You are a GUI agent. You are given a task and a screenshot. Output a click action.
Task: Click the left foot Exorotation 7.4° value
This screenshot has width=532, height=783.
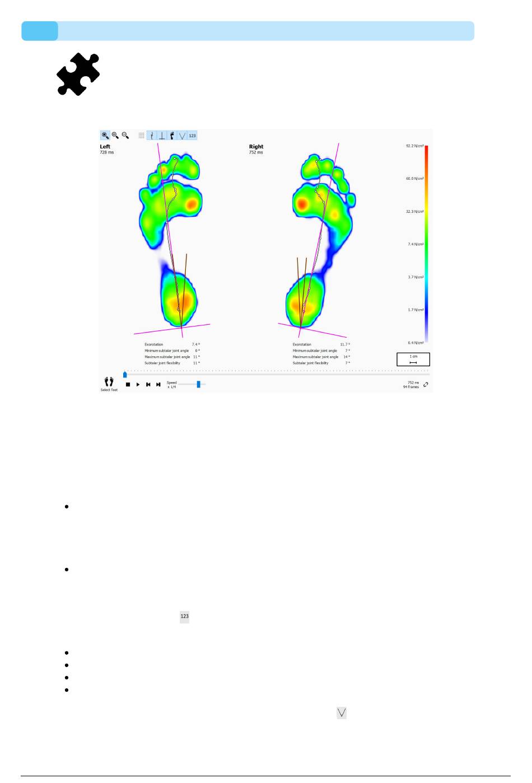196,344
